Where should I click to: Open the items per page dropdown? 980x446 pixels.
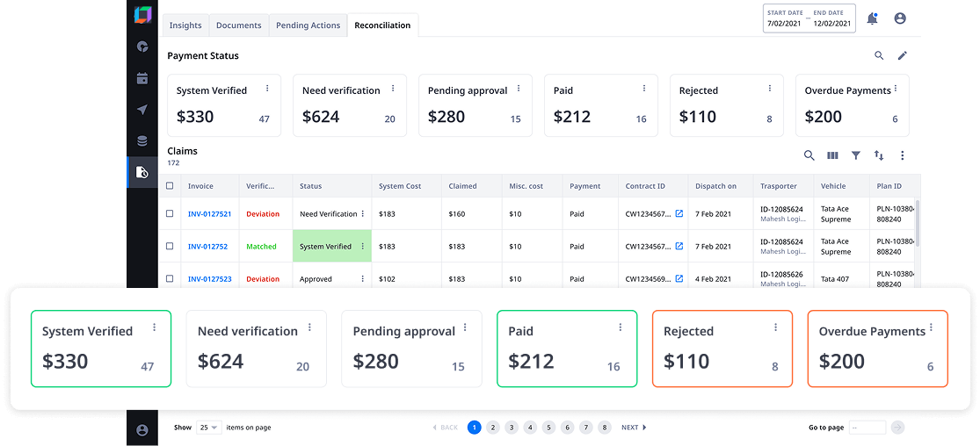(x=209, y=428)
